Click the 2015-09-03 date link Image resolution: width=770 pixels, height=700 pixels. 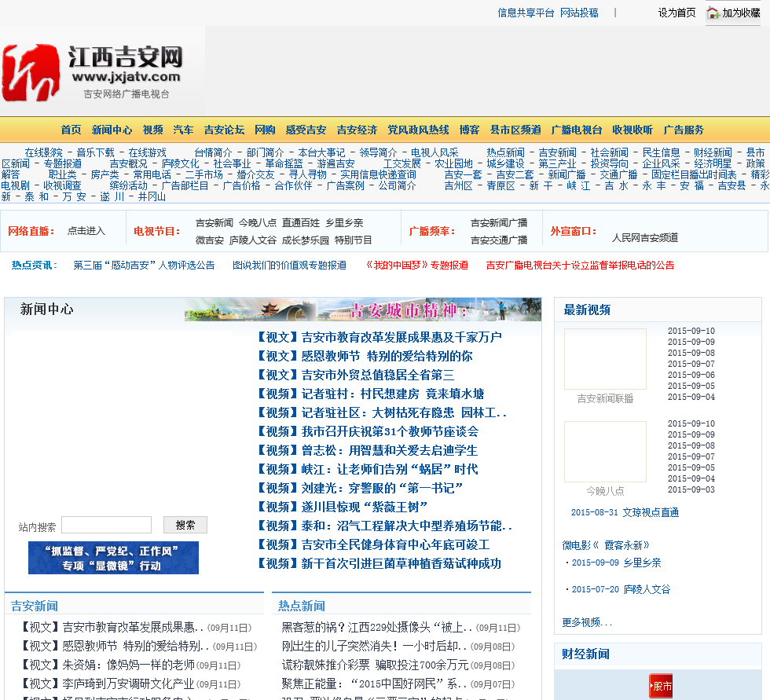pos(691,489)
